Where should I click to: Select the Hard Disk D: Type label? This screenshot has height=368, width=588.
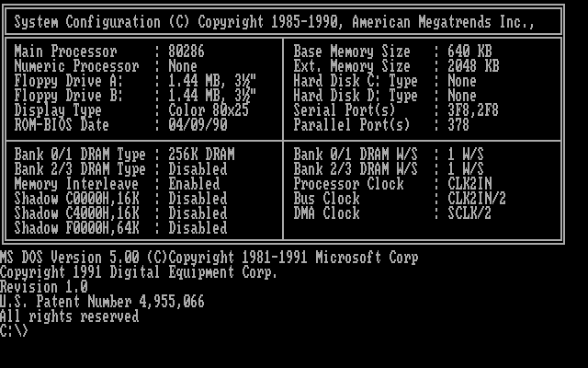click(x=356, y=96)
